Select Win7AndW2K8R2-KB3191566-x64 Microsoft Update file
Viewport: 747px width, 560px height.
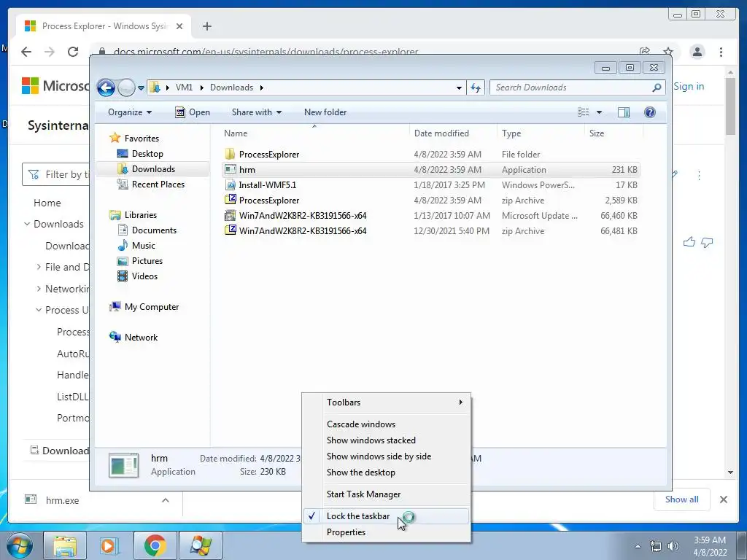tap(431, 215)
